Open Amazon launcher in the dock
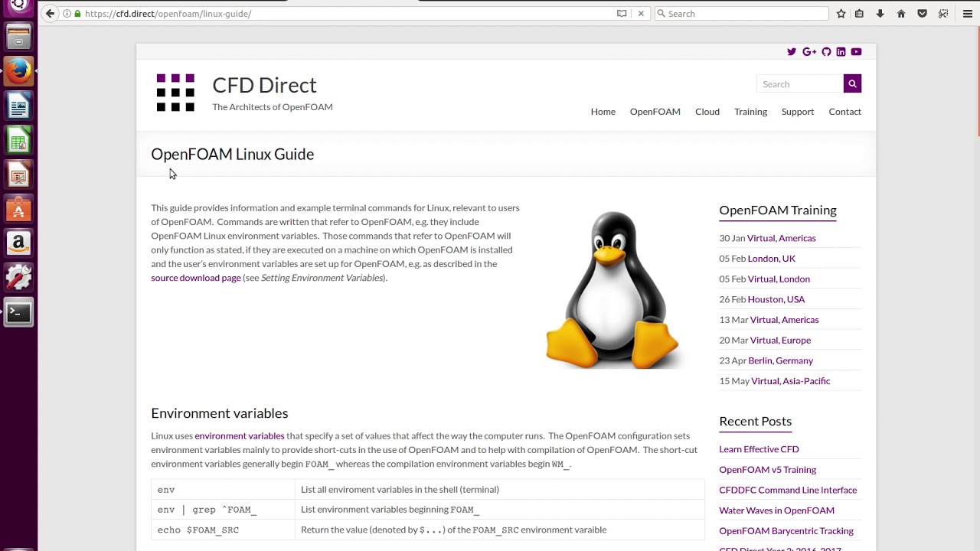Viewport: 980px width, 551px height. click(18, 244)
